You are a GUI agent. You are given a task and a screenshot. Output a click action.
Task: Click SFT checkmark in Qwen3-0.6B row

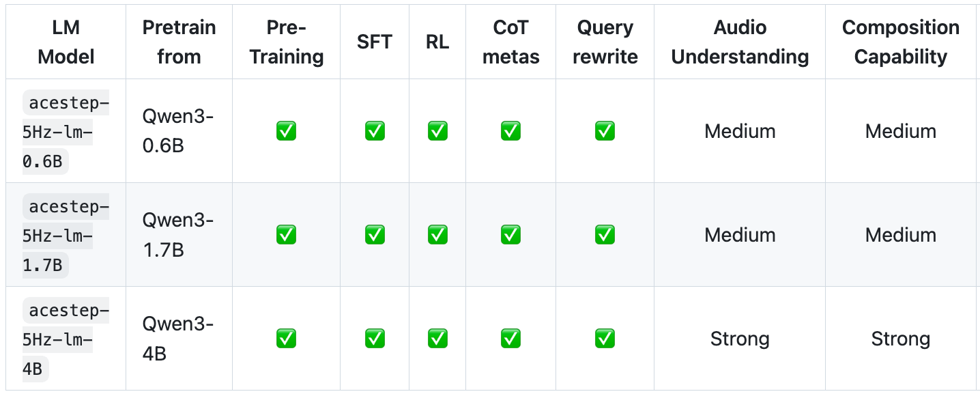point(375,131)
